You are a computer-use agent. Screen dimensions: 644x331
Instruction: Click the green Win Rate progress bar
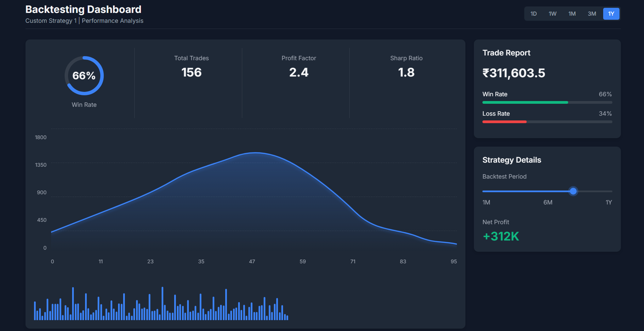pos(525,102)
